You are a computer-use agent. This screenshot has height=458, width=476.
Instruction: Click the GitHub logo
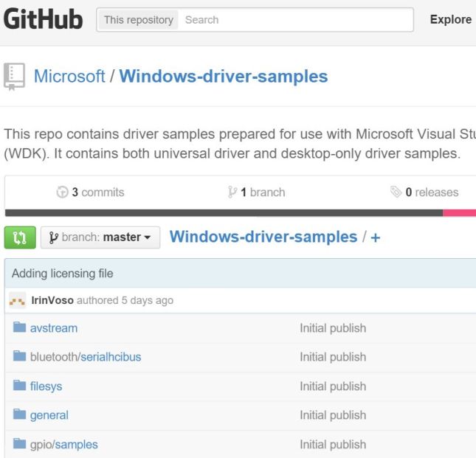(x=43, y=20)
